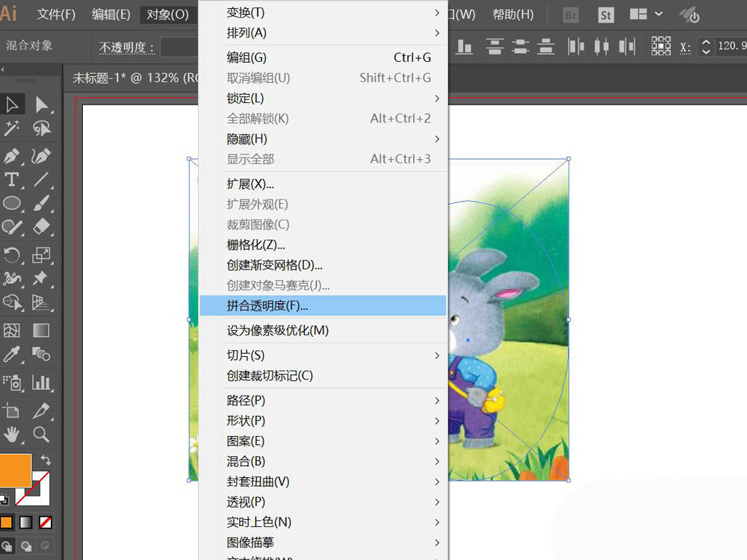
Task: Switch to Gradient fill mode button
Action: (x=25, y=523)
